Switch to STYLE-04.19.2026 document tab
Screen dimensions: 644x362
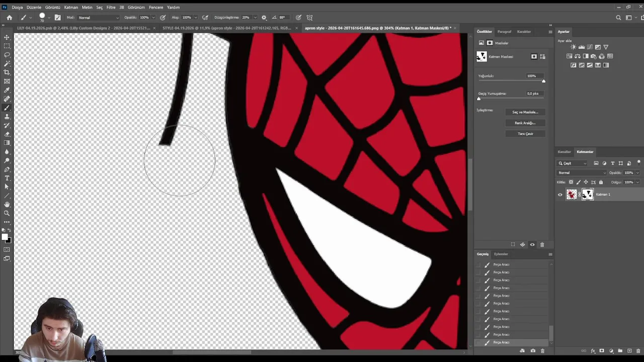click(x=228, y=28)
